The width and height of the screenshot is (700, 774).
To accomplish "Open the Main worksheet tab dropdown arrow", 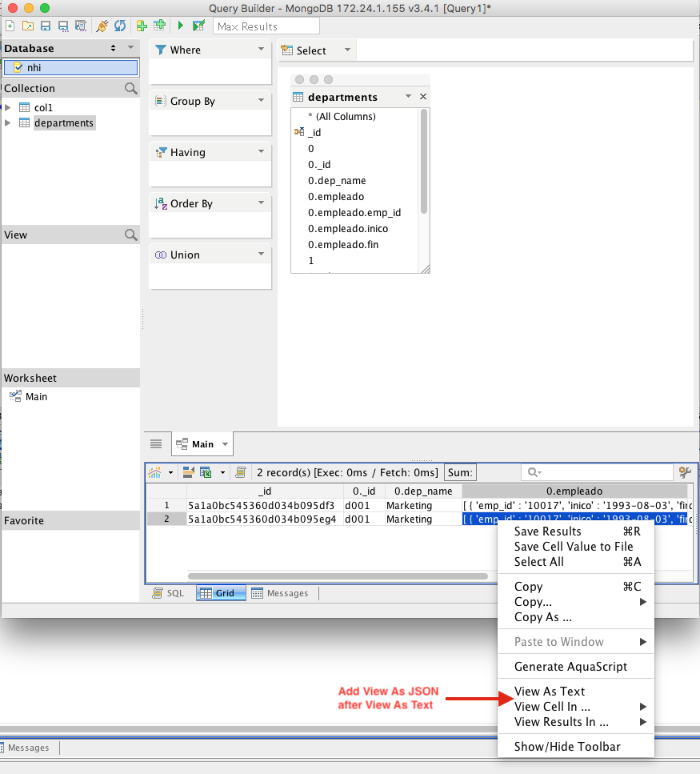I will (225, 444).
